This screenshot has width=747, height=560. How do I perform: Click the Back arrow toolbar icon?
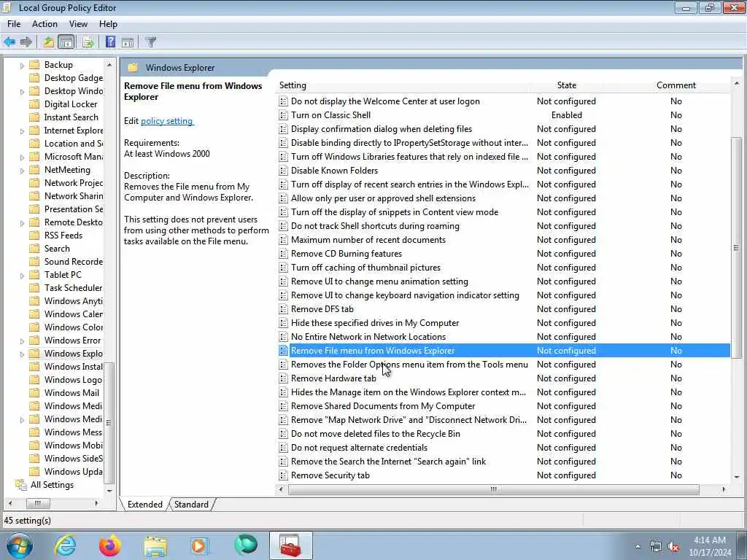pyautogui.click(x=9, y=42)
